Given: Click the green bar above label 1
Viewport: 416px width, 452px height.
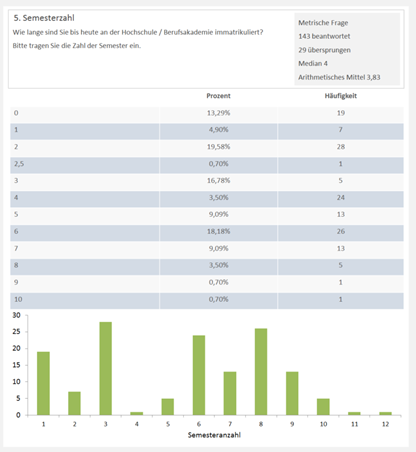Looking at the screenshot, I should point(43,383).
